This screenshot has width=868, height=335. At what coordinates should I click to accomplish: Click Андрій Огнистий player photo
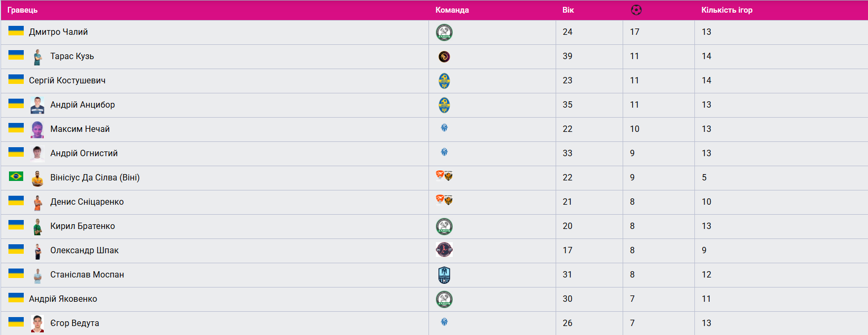tap(37, 154)
